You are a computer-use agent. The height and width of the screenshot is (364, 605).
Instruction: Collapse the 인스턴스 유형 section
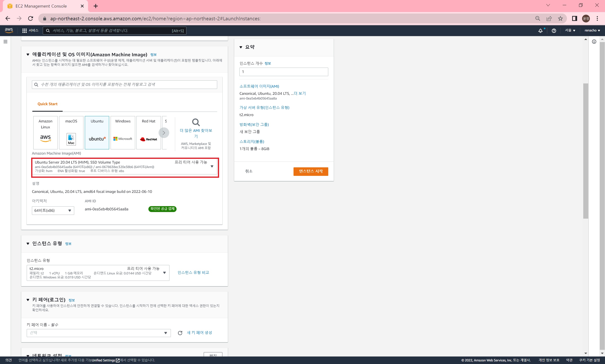point(28,243)
